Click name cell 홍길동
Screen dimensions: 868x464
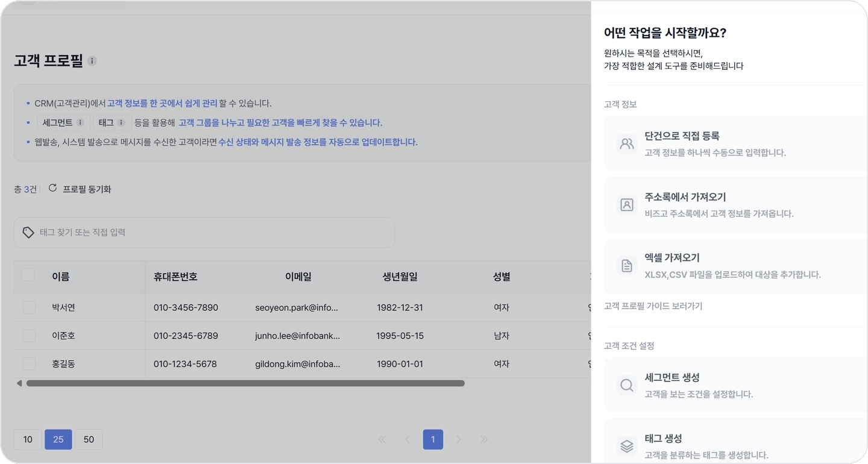64,364
